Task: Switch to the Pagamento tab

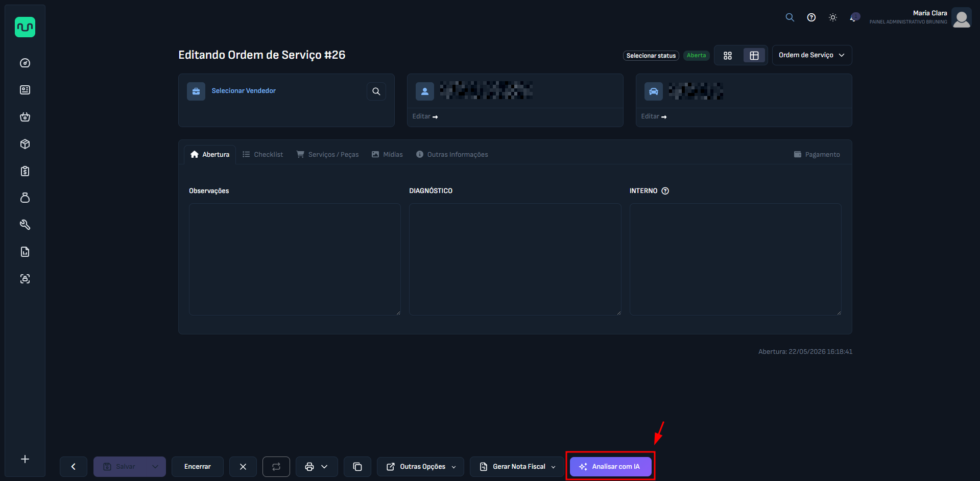Action: [x=817, y=155]
